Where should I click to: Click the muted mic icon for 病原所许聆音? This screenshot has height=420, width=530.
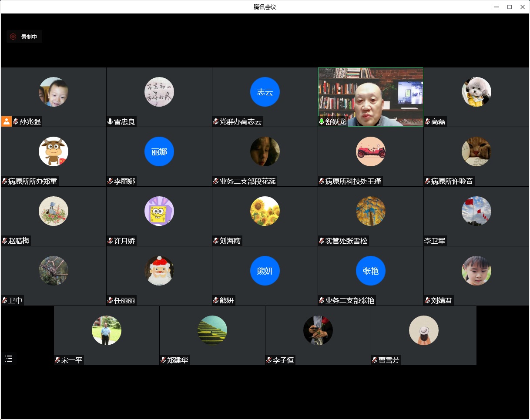[427, 181]
